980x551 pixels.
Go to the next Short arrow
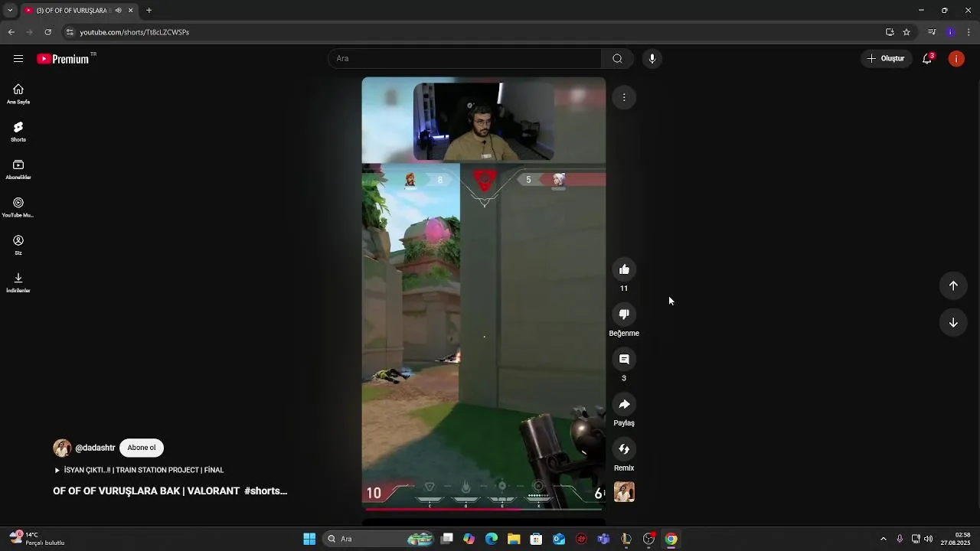953,323
